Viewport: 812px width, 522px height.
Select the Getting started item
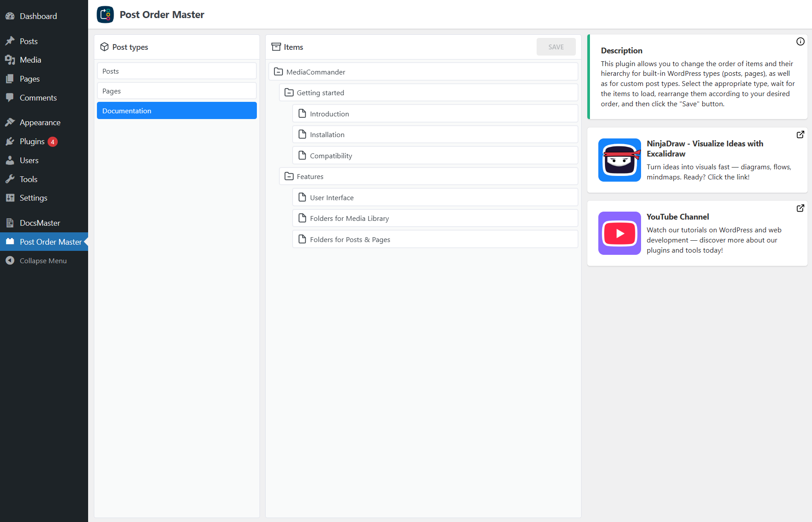click(429, 93)
